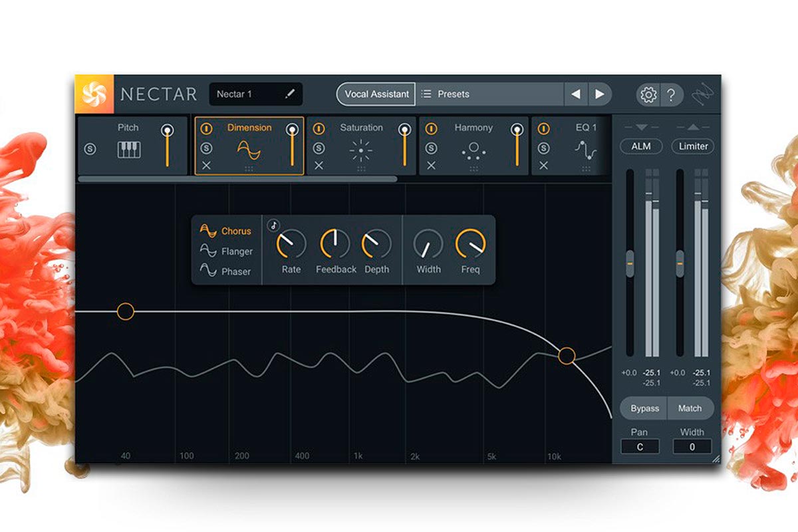798x532 pixels.
Task: Click the Nectar 1 name field
Action: point(256,94)
